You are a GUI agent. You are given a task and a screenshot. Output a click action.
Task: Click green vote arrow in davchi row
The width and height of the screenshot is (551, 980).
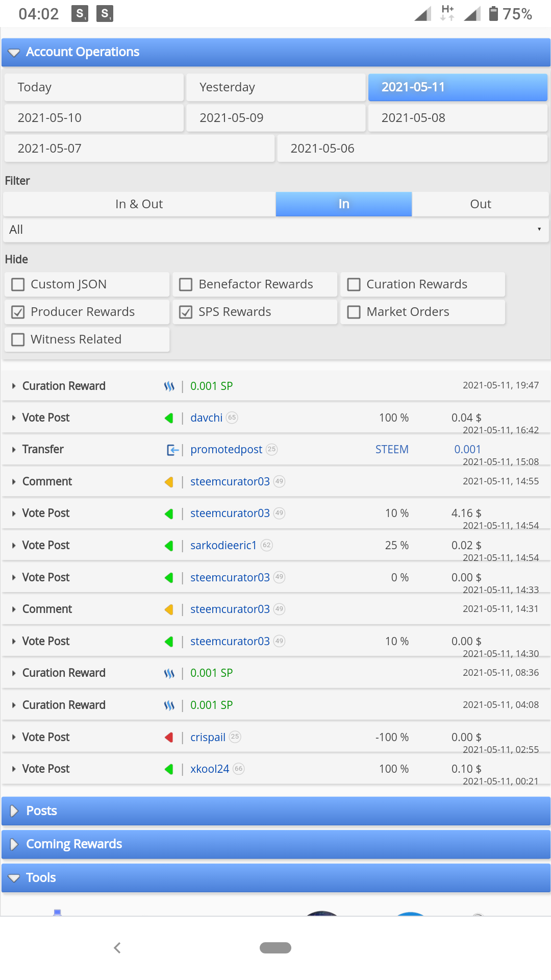[169, 418]
